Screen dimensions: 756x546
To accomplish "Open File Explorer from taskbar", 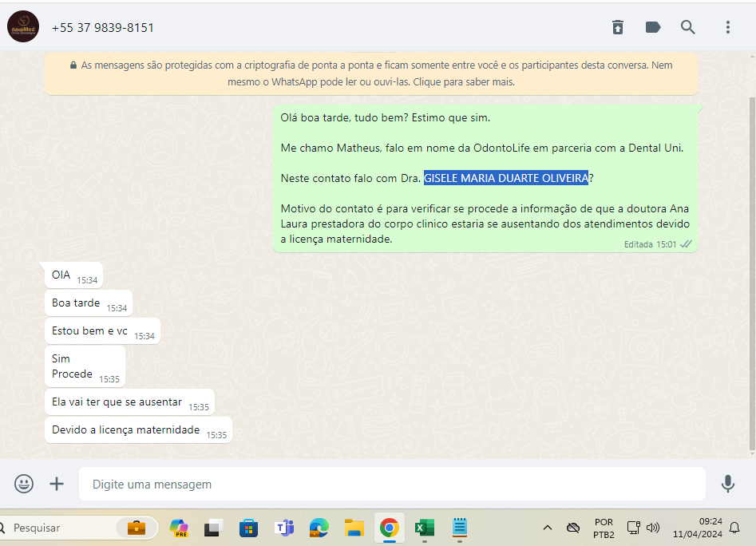I will [354, 528].
